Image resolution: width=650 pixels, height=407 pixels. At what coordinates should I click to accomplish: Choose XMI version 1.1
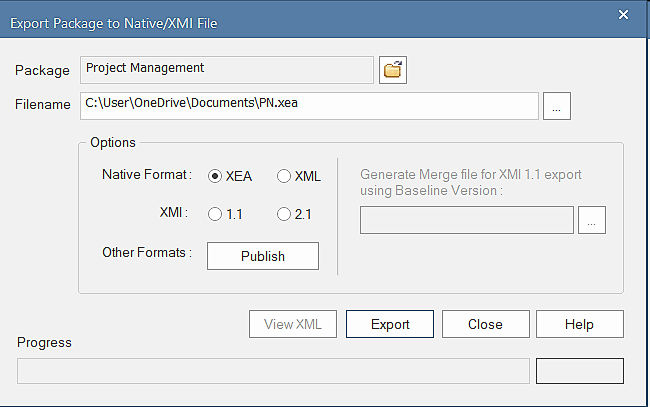pos(215,213)
